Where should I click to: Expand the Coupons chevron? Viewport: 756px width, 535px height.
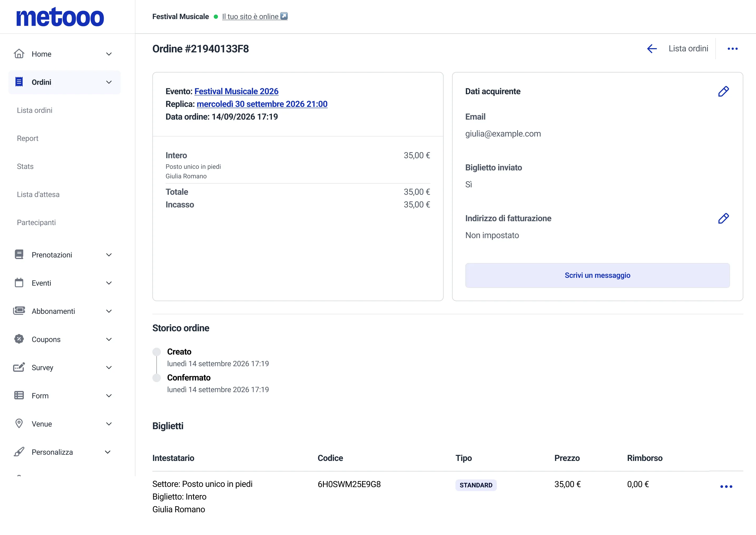109,339
